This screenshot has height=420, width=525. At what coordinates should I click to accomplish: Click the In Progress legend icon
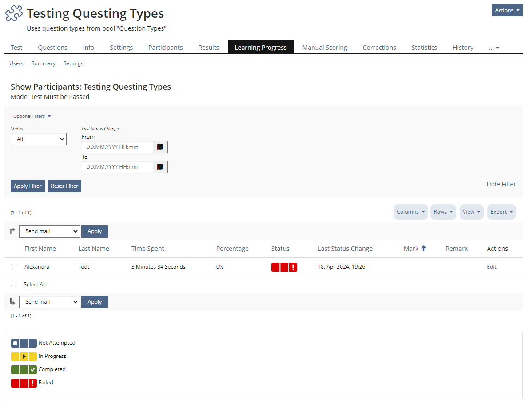(x=24, y=356)
